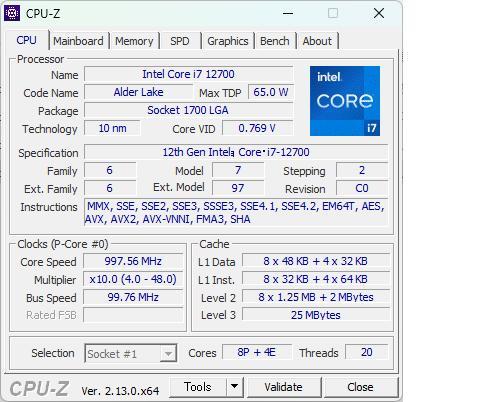The image size is (480, 402).
Task: Click the Instructions list box
Action: coord(236,213)
